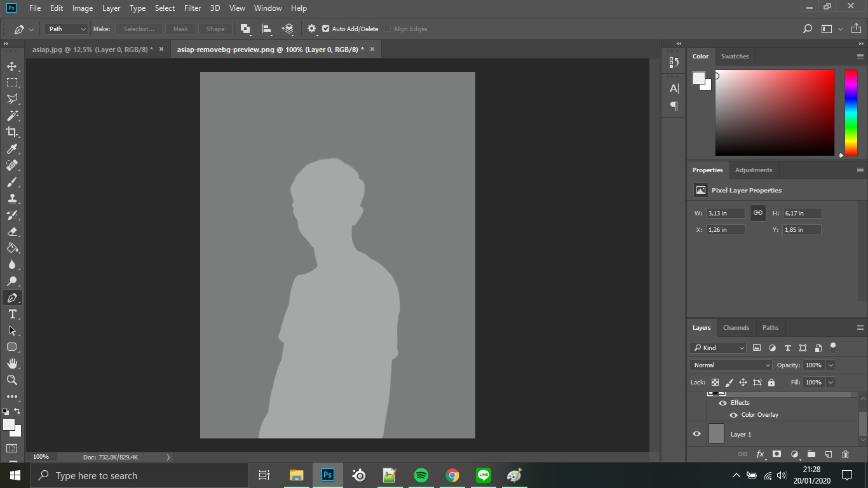Screen dimensions: 868x488
Task: Select the Crop tool
Action: [12, 132]
